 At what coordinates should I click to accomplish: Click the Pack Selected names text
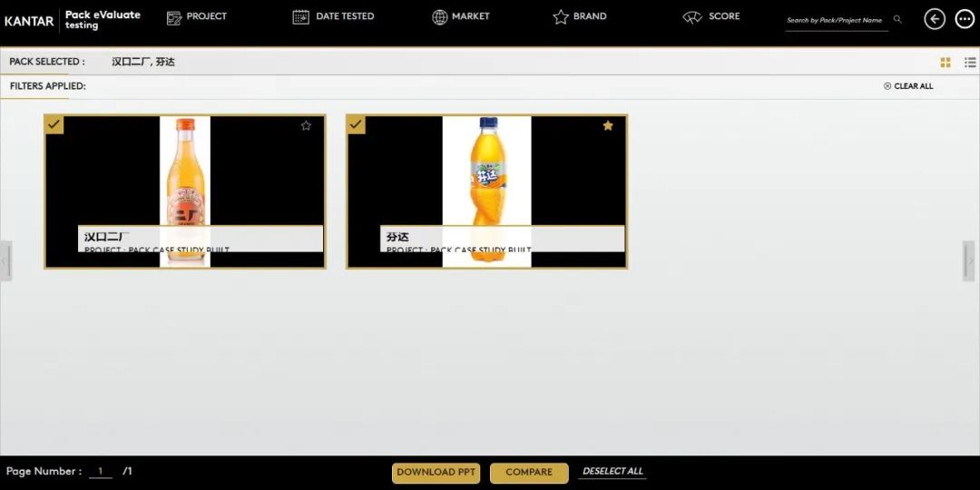click(143, 62)
